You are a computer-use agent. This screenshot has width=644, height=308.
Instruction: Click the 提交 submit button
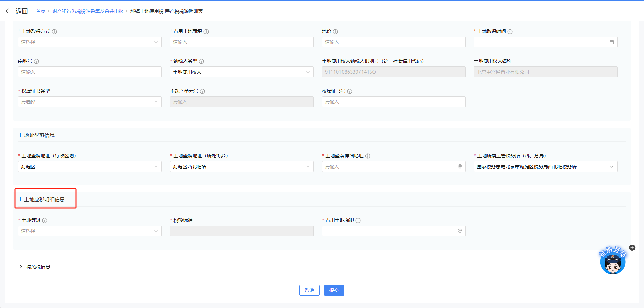click(334, 290)
